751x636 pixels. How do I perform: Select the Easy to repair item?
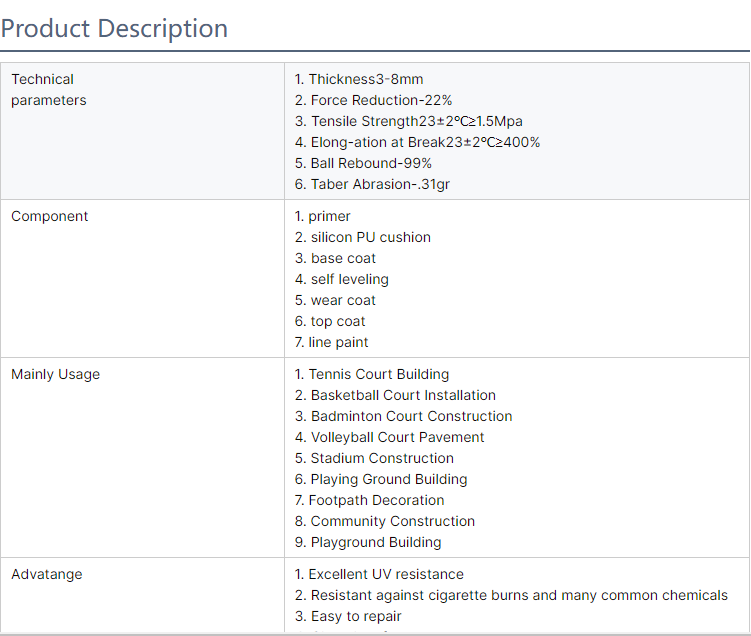tap(348, 616)
